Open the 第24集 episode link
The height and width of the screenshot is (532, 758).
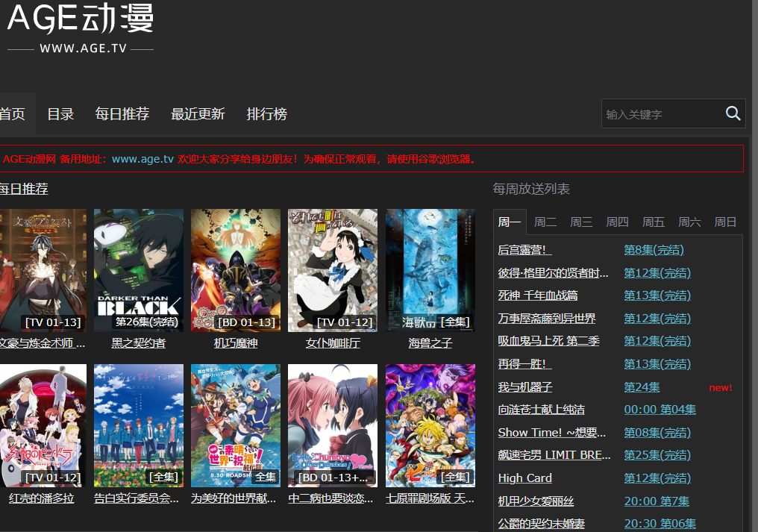pos(642,387)
